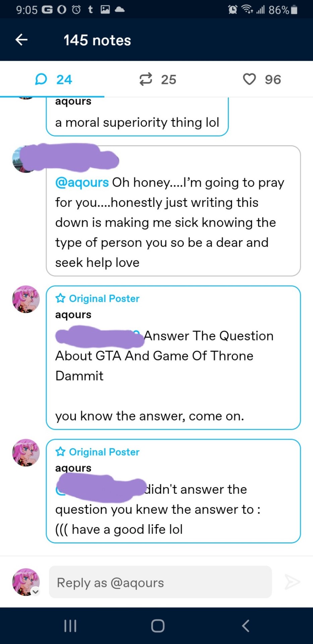Tap aqours username above 'Answer The Question'
The width and height of the screenshot is (313, 644).
(73, 315)
